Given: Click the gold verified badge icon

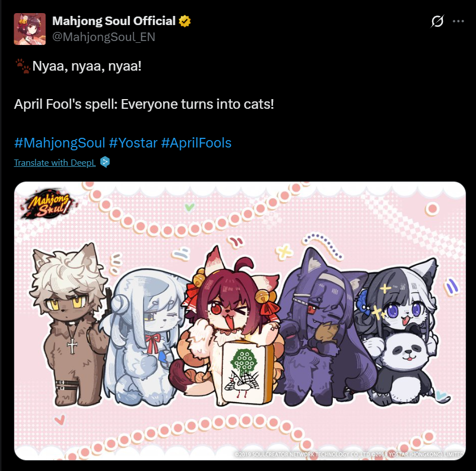Looking at the screenshot, I should pos(185,21).
